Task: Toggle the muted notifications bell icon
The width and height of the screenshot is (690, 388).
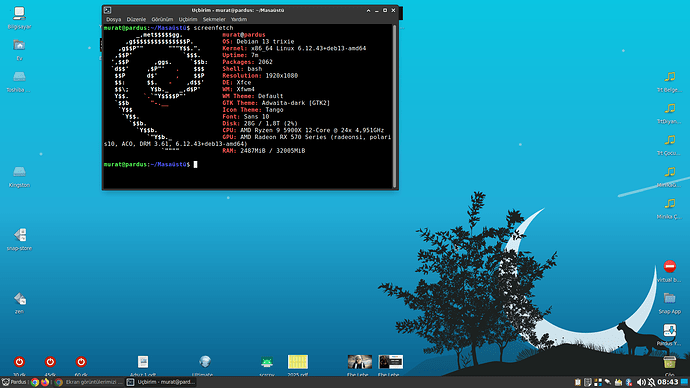Action: pos(651,382)
